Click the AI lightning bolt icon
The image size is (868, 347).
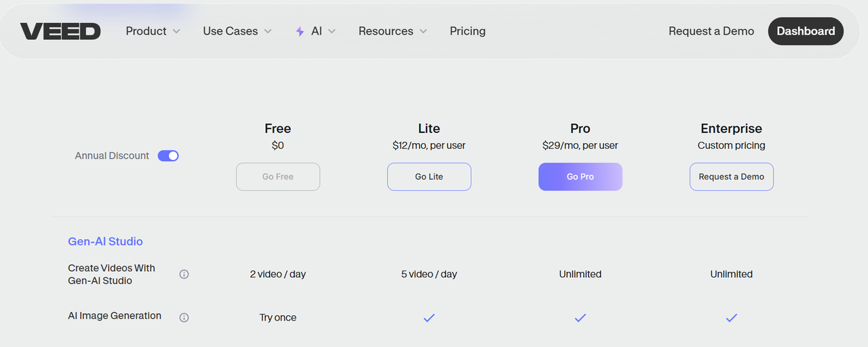pyautogui.click(x=300, y=31)
